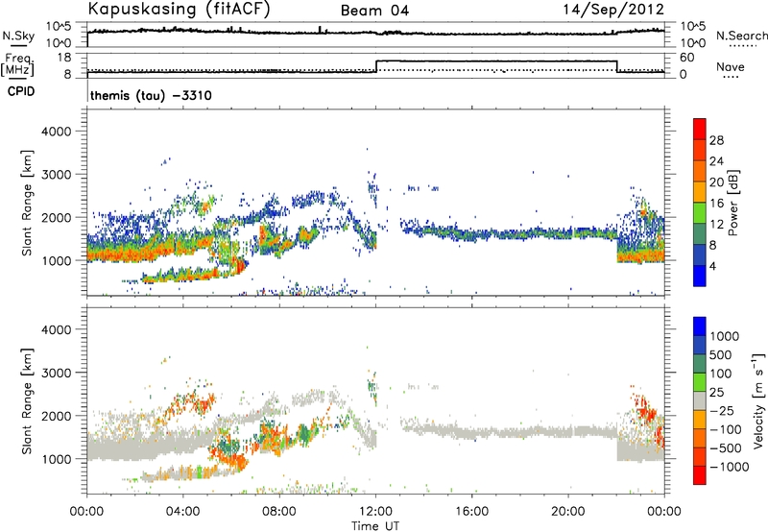
Task: Click the '18' frequency axis tick label
Action: [x=64, y=58]
